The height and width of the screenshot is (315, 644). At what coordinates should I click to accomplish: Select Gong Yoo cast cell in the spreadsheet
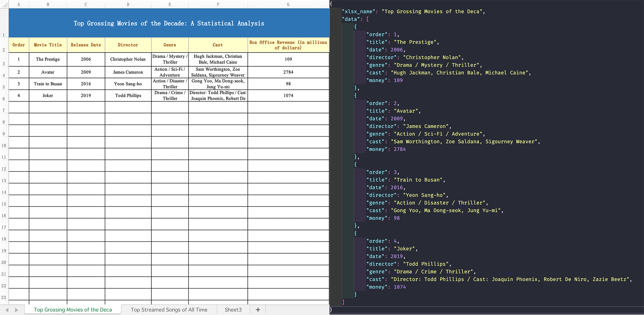[x=218, y=84]
